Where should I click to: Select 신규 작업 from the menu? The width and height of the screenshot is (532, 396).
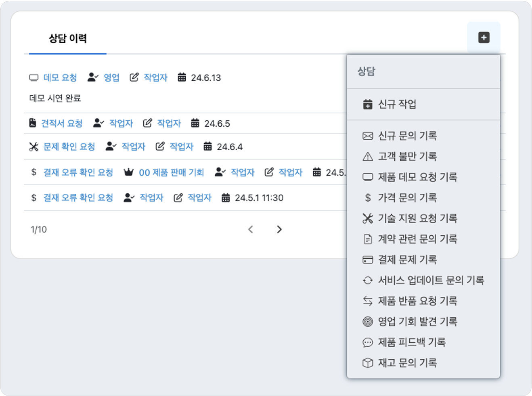[x=423, y=104]
